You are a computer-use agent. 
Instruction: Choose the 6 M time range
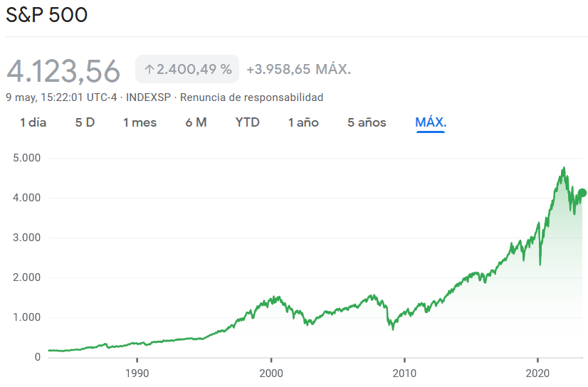pos(196,122)
